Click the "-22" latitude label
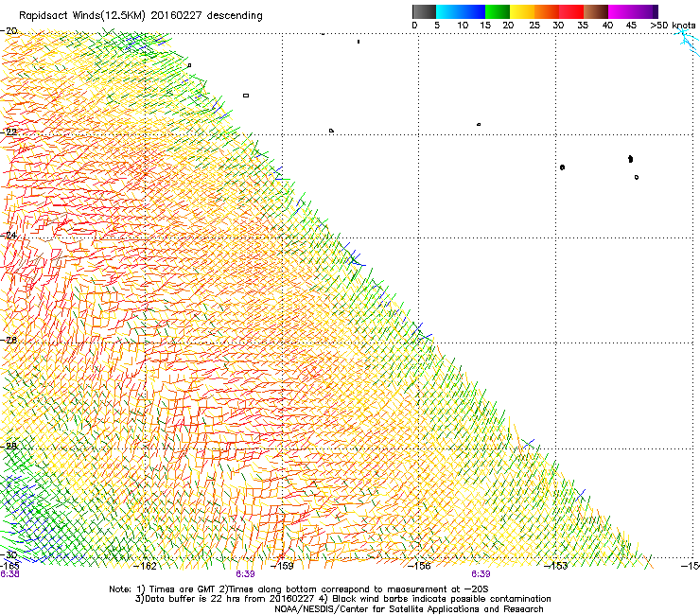The image size is (700, 615). tap(9, 132)
